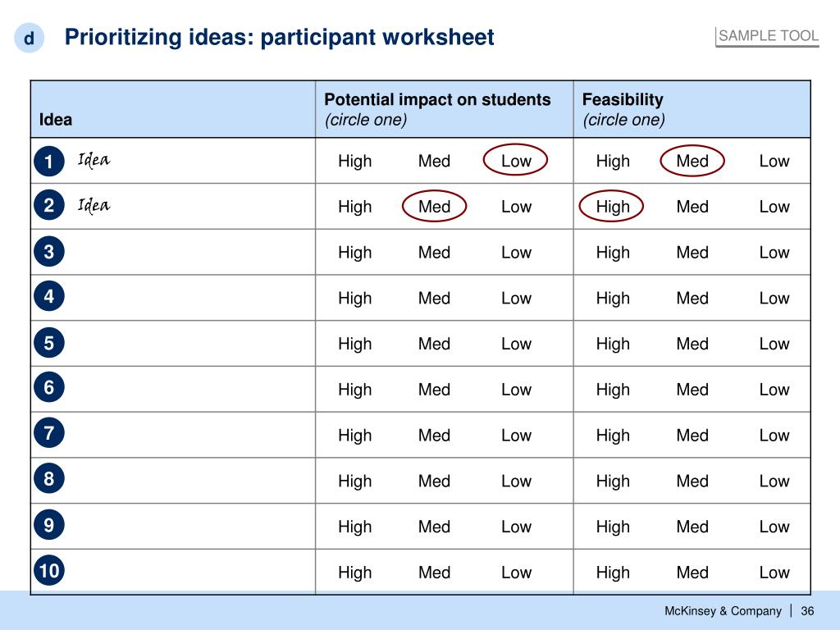
Task: Click the Idea column header
Action: coord(56,120)
